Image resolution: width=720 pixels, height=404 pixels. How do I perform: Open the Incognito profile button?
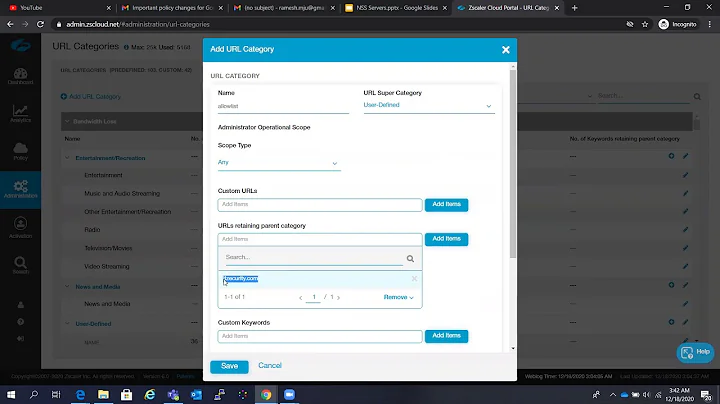pyautogui.click(x=678, y=24)
